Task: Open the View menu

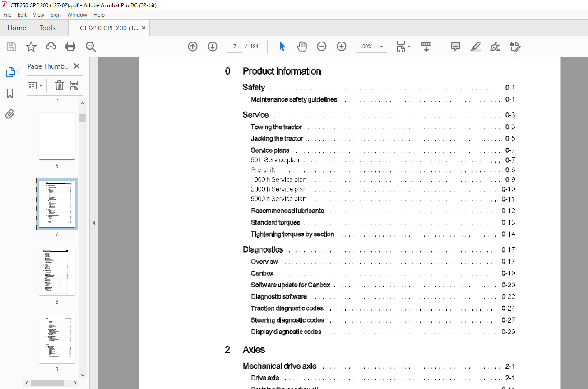Action: point(38,15)
